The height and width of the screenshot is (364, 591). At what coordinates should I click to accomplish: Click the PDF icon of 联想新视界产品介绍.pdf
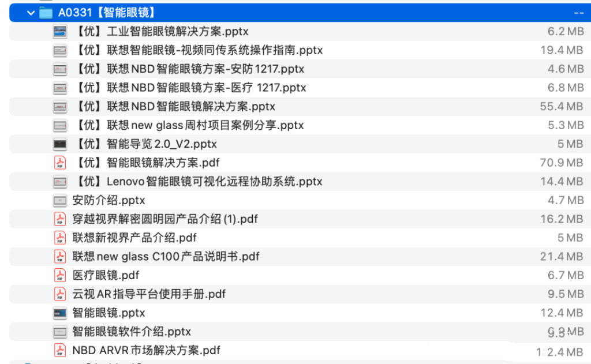pyautogui.click(x=59, y=238)
